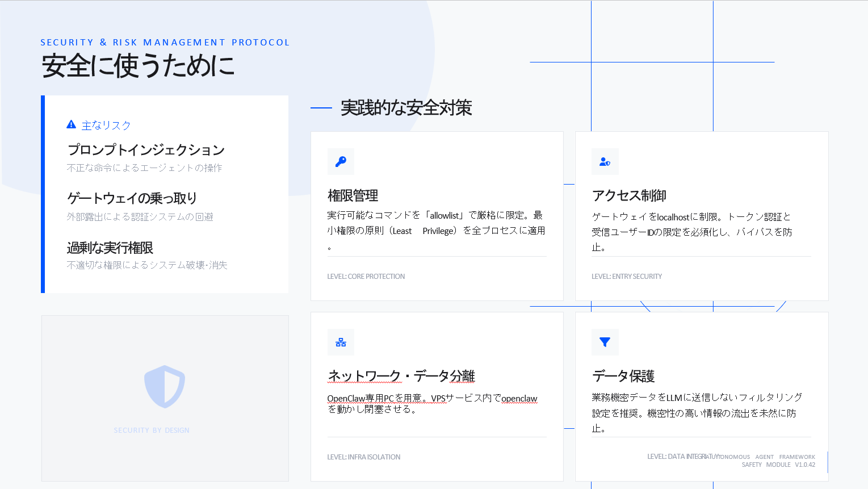The height and width of the screenshot is (489, 868).
Task: Select the LEVEL: ENTRY SECURITY label
Action: tap(627, 277)
